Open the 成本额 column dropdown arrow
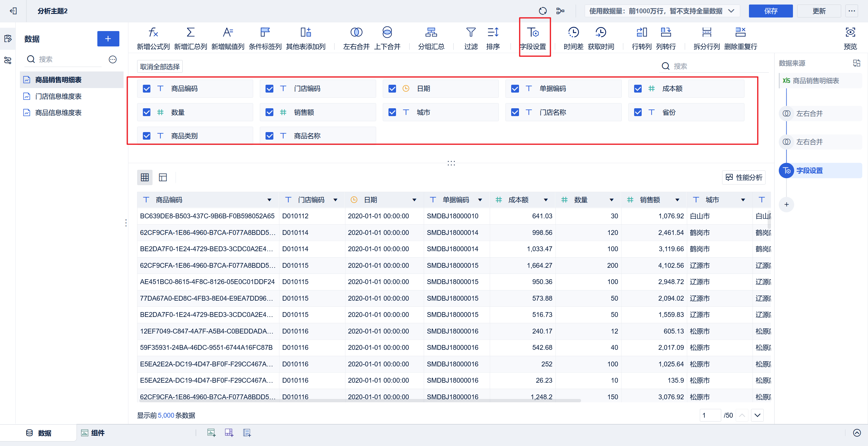This screenshot has height=446, width=868. [x=546, y=200]
